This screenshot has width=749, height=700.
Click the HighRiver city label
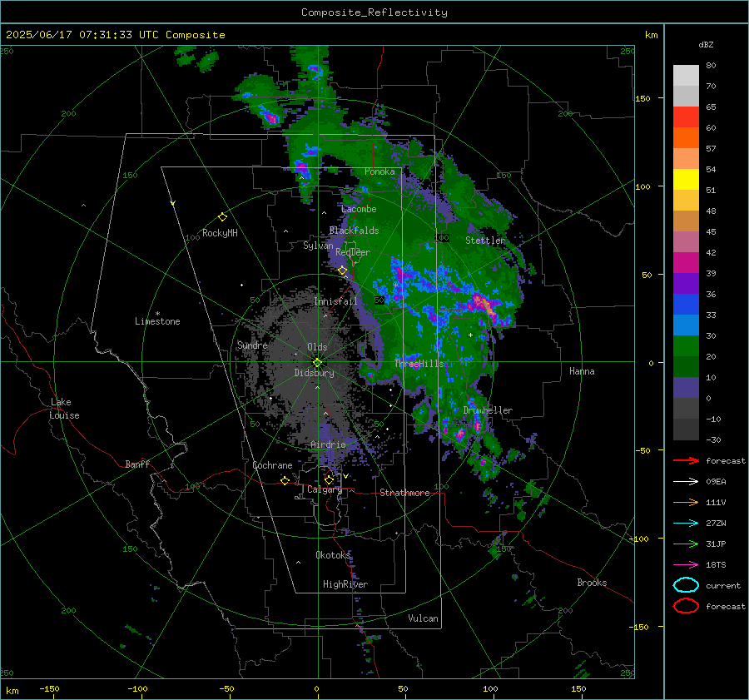coord(345,584)
